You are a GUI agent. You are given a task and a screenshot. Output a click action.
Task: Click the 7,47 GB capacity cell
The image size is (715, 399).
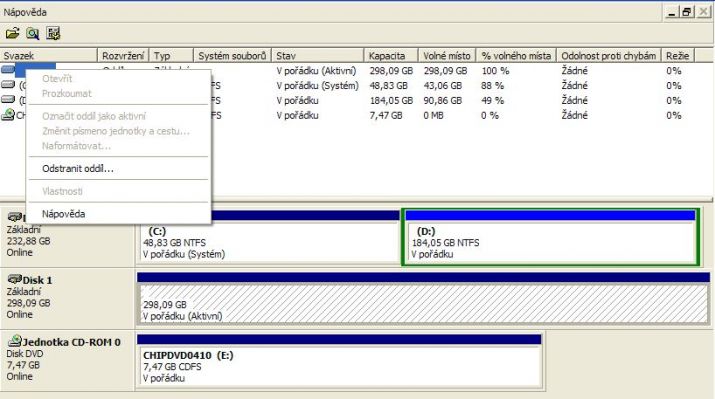386,115
